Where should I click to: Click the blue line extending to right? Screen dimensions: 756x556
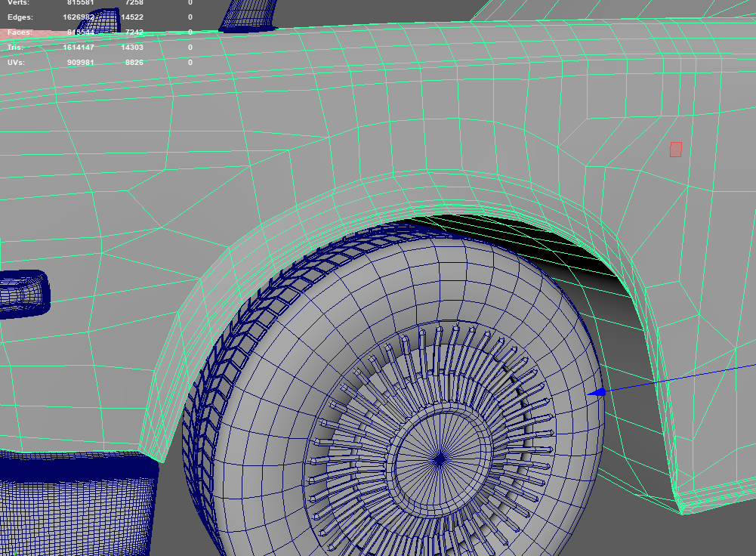coord(680,378)
